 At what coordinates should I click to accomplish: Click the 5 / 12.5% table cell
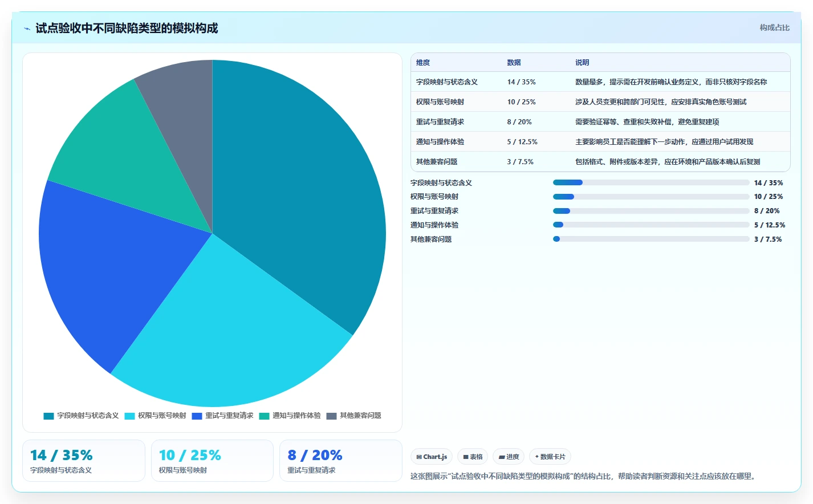pyautogui.click(x=522, y=142)
